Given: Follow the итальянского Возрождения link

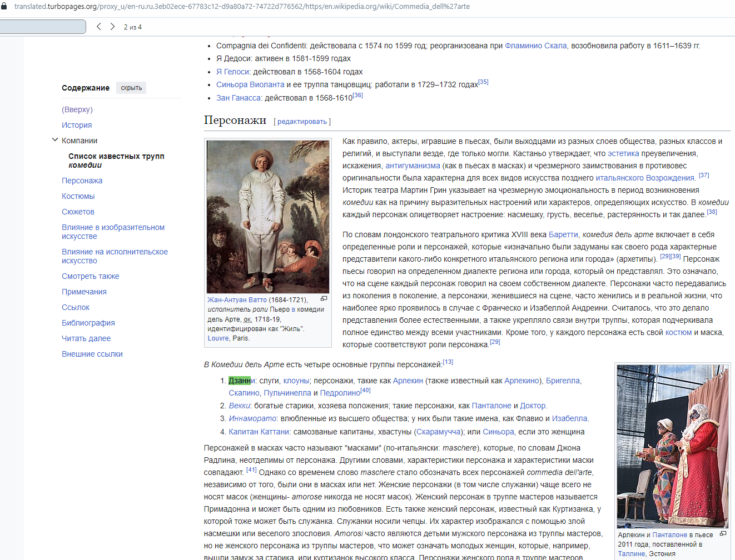Looking at the screenshot, I should tap(645, 178).
